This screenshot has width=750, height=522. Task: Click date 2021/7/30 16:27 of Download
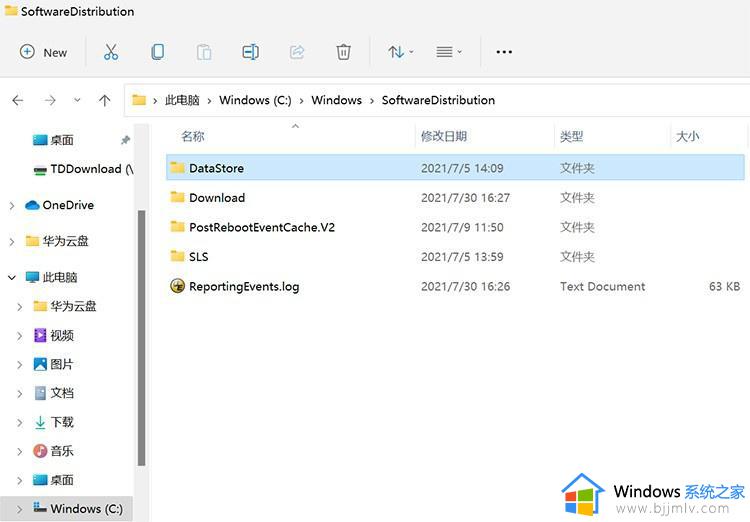coord(465,198)
